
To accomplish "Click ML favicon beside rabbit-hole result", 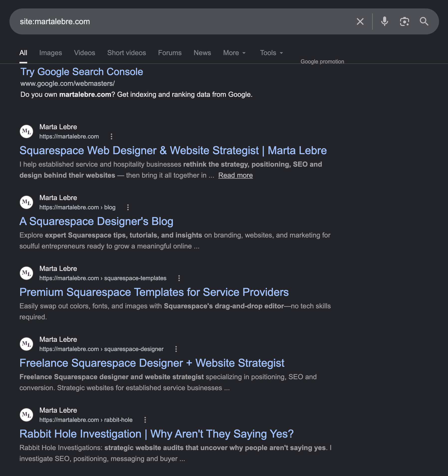I will 26,415.
